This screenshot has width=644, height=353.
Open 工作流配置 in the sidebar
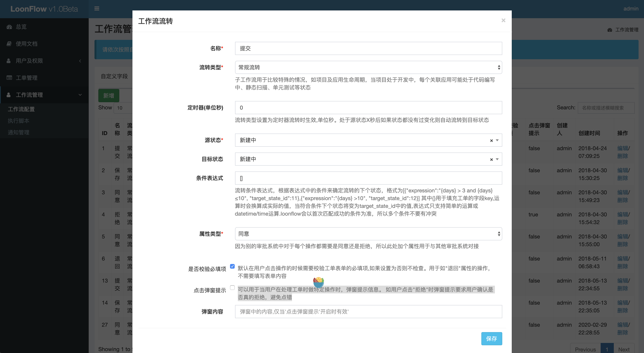pos(21,109)
